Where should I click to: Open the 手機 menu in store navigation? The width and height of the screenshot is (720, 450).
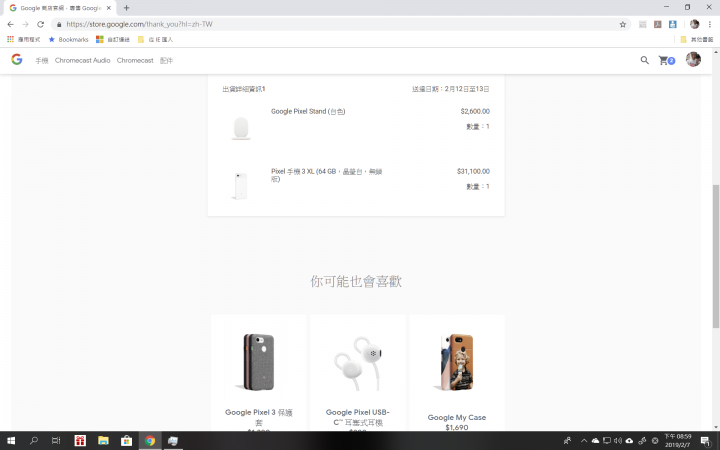tap(42, 61)
